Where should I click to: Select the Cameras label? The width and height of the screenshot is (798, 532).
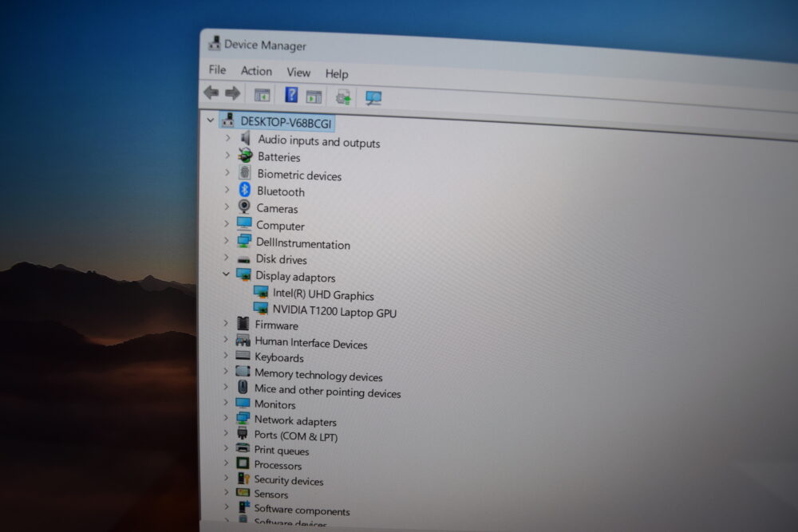click(278, 208)
